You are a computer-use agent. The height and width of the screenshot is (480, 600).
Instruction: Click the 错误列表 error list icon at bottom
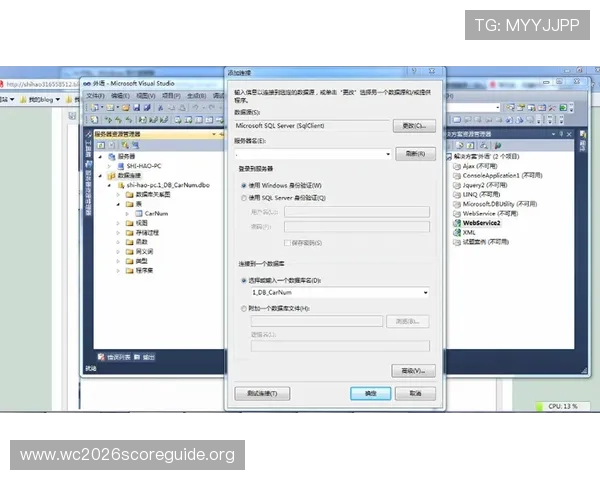101,357
